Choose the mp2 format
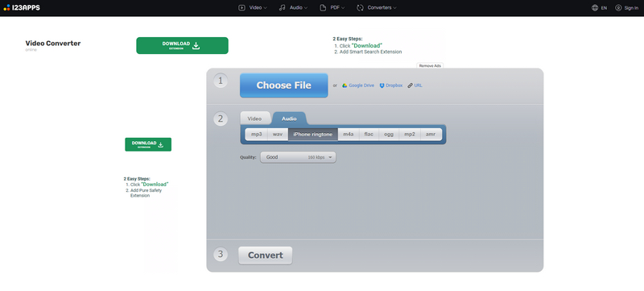644x291 pixels. (410, 135)
